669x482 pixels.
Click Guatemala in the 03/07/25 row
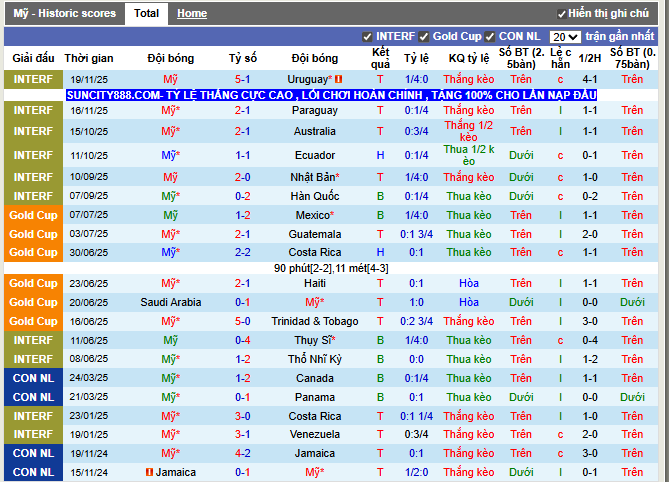pos(315,234)
